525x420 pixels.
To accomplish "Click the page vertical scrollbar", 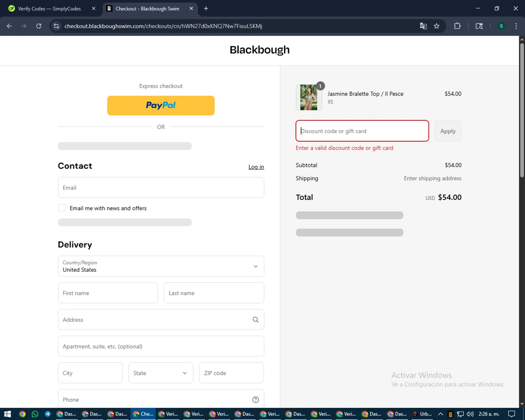I will (x=522, y=111).
